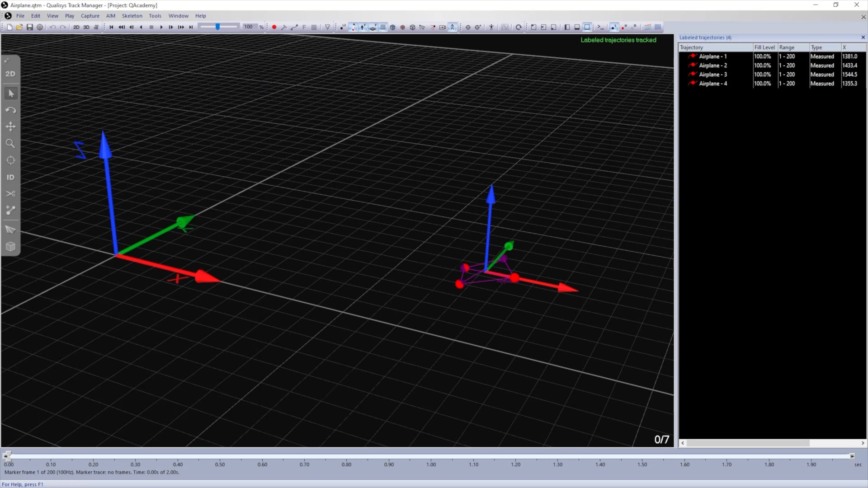Screen dimensions: 868x488
Task: Open the command line terminal icon
Action: (x=601, y=27)
